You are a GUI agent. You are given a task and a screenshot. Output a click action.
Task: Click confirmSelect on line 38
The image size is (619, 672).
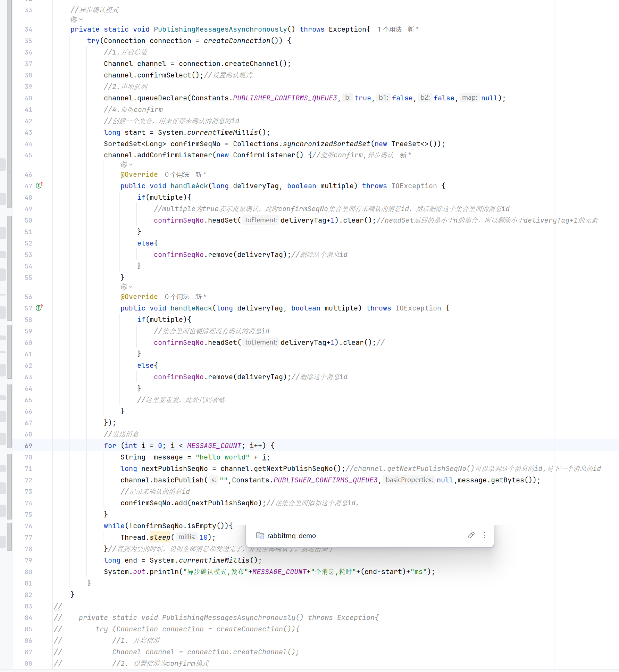click(164, 75)
